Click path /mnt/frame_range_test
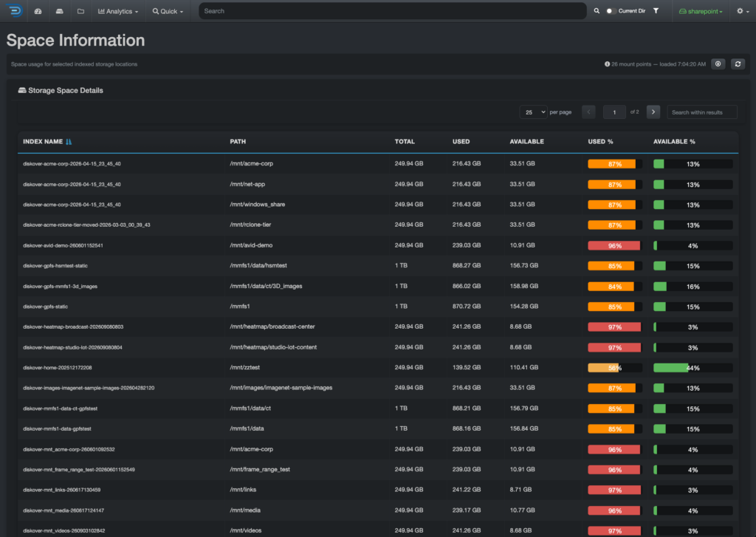756x537 pixels. click(x=260, y=470)
